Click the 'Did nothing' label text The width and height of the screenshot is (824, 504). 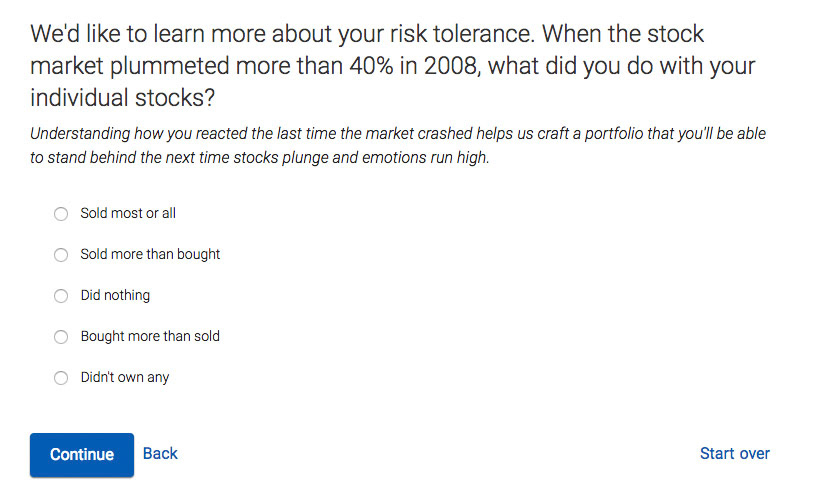[x=115, y=295]
